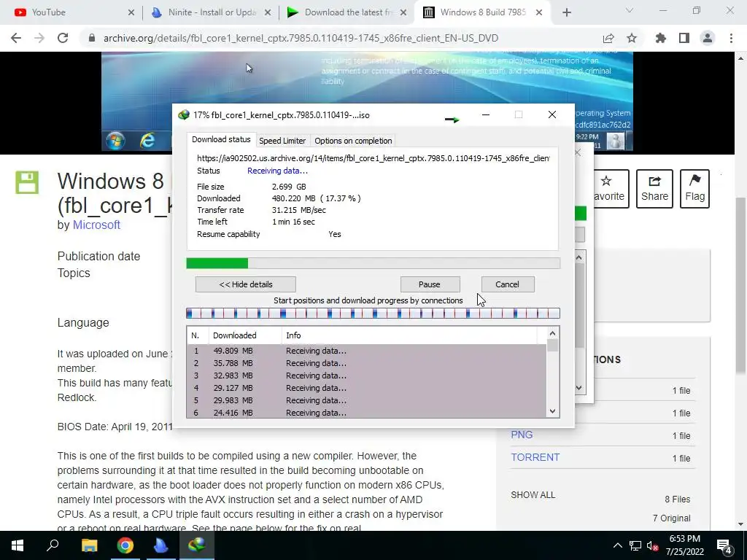Click Hide details button

point(245,284)
